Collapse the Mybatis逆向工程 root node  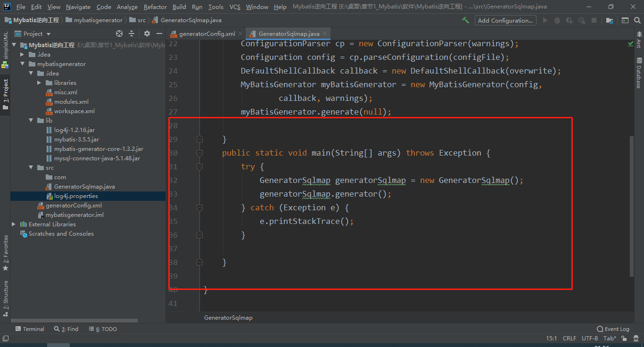pyautogui.click(x=14, y=45)
